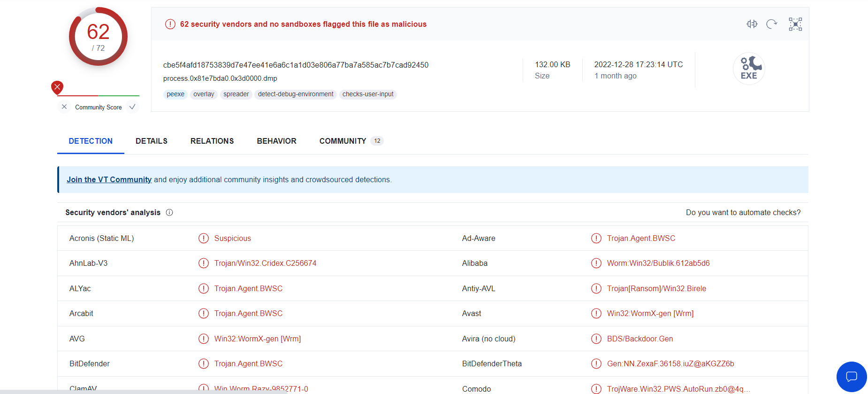Click alert icon in Ad-Aware row
Viewport: 868px width, 394px height.
coord(596,238)
